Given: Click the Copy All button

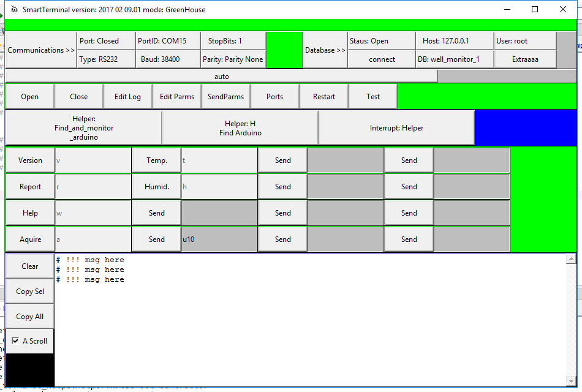Looking at the screenshot, I should 29,317.
